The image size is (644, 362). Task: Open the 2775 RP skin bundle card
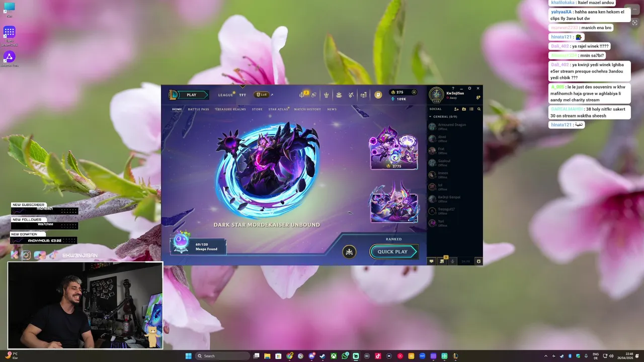tap(394, 149)
